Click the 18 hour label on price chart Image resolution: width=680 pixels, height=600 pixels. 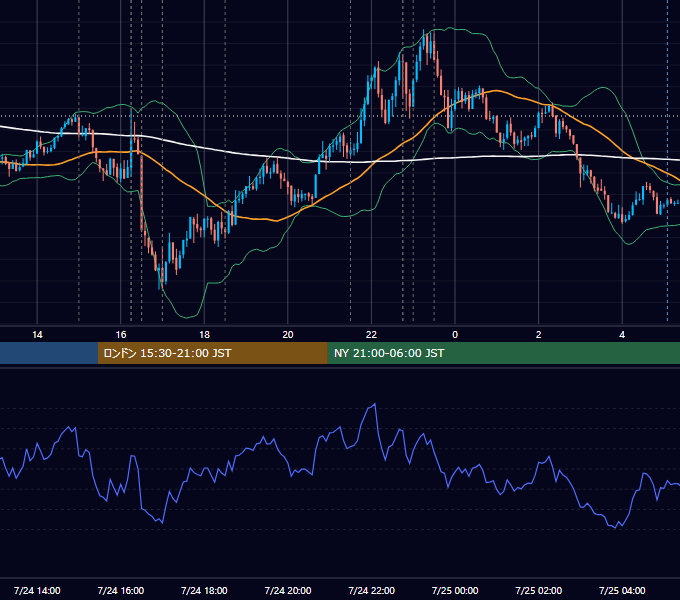(204, 335)
